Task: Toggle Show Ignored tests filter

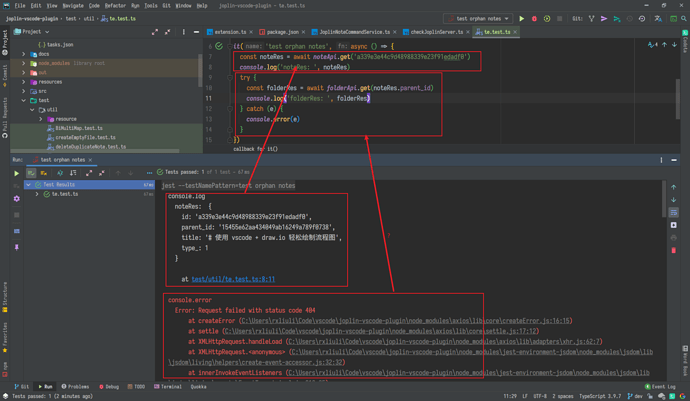Action: pos(44,173)
